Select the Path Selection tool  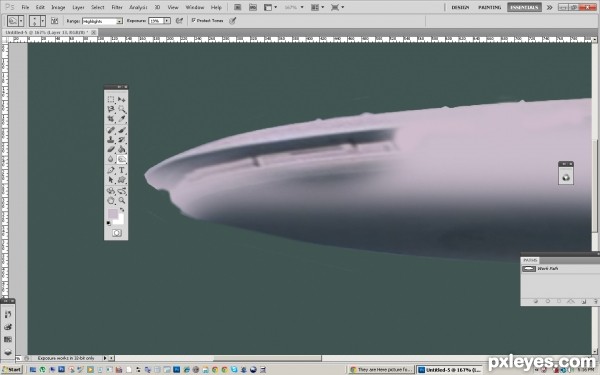111,179
